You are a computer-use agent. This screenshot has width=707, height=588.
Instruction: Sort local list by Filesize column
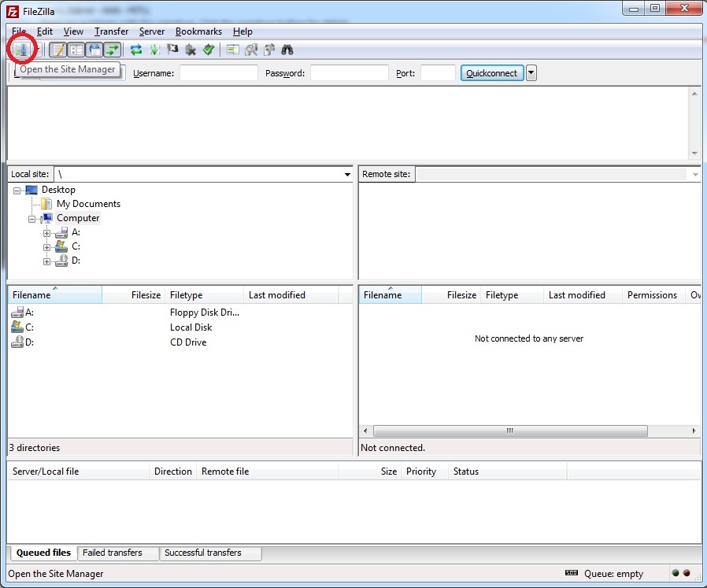point(134,295)
